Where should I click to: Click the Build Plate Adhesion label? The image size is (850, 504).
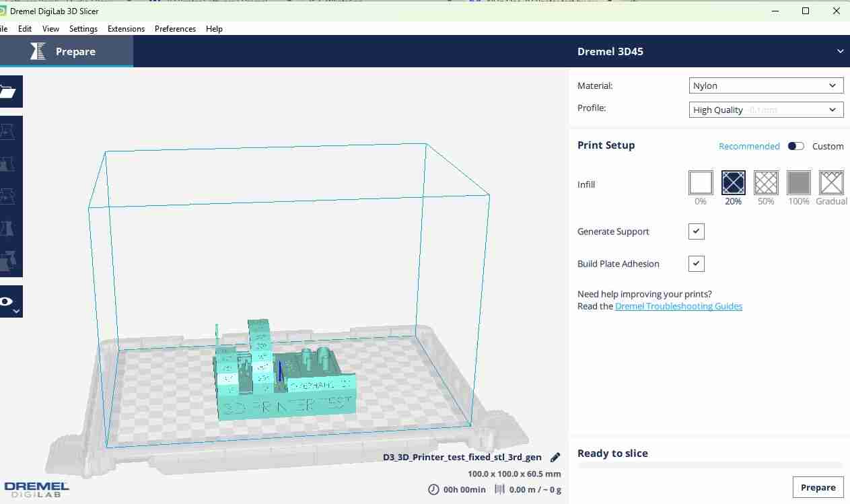(x=618, y=264)
